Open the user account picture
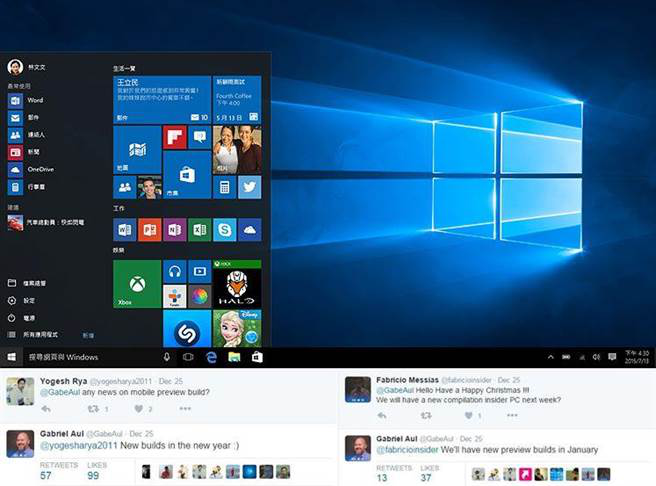Screen dimensions: 656x486 click(x=15, y=67)
